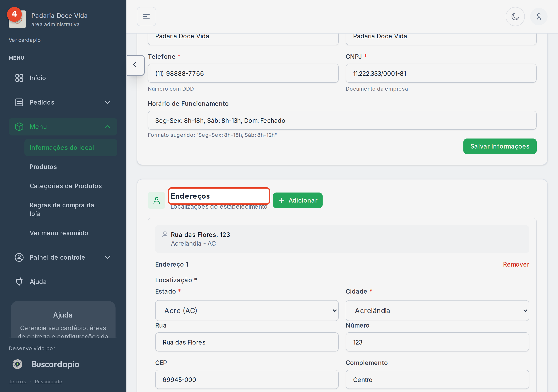This screenshot has width=558, height=392.
Task: Expand the Painel de controle chevron
Action: pyautogui.click(x=108, y=257)
